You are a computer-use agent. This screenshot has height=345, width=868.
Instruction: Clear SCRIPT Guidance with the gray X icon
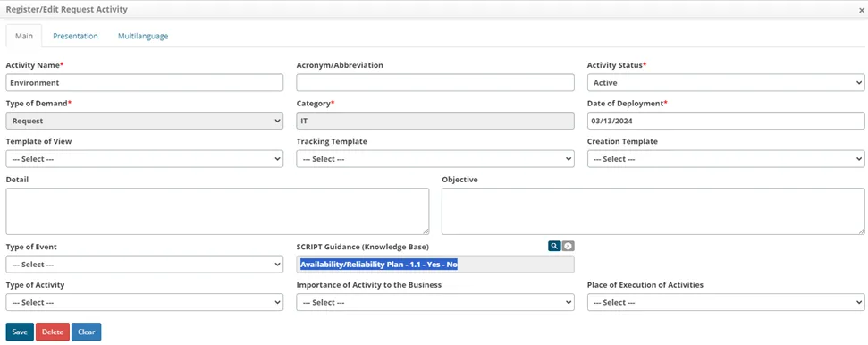568,247
